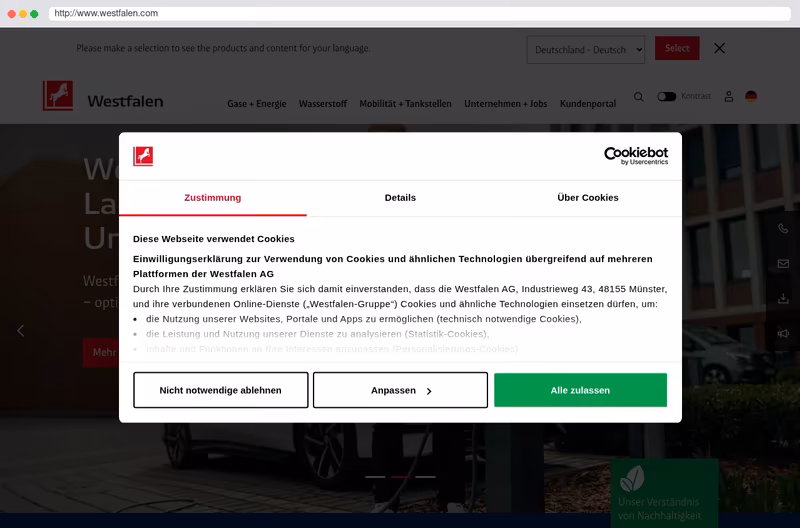Click the German flag language icon
800x528 pixels.
point(751,96)
